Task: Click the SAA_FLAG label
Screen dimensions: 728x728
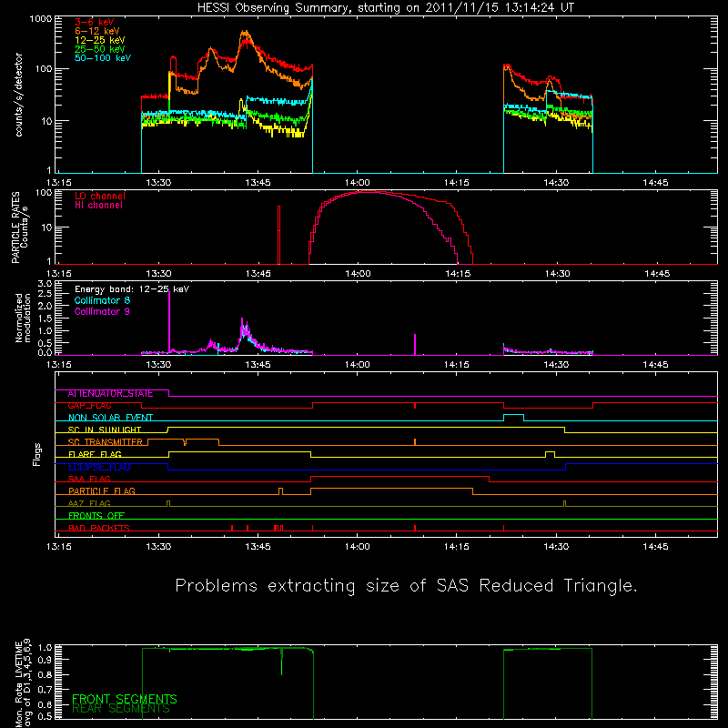Action: click(x=89, y=479)
